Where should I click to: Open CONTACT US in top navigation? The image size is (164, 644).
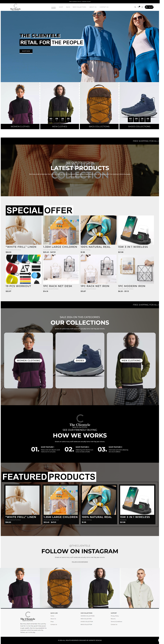tap(104, 7)
